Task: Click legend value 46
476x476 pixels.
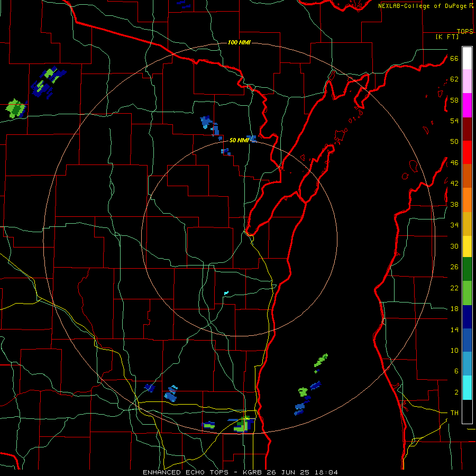Action: point(454,163)
